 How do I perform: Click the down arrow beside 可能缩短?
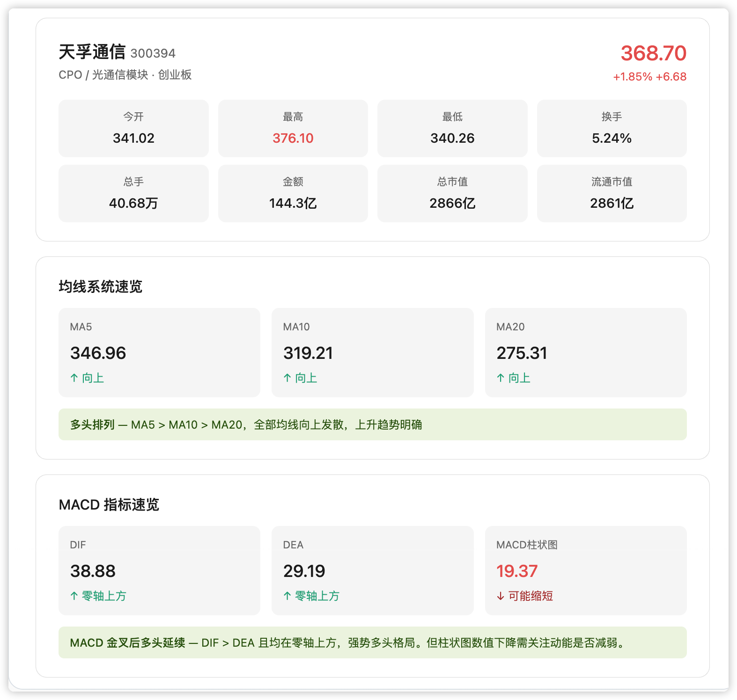pyautogui.click(x=501, y=596)
